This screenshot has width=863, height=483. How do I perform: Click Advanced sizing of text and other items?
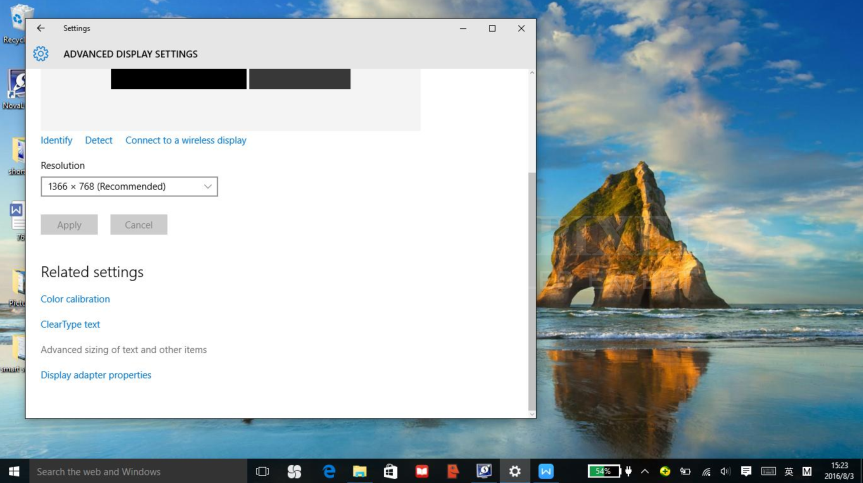point(124,349)
